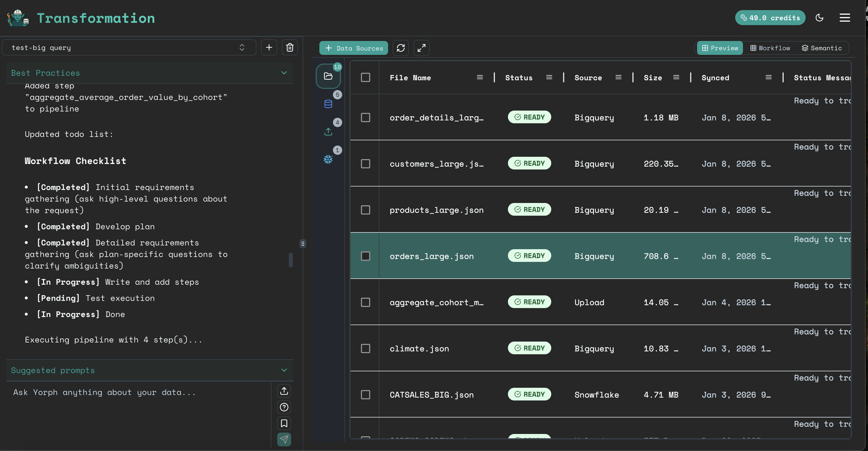This screenshot has height=451, width=868.
Task: Toggle dark mode with the moon icon
Action: point(819,18)
